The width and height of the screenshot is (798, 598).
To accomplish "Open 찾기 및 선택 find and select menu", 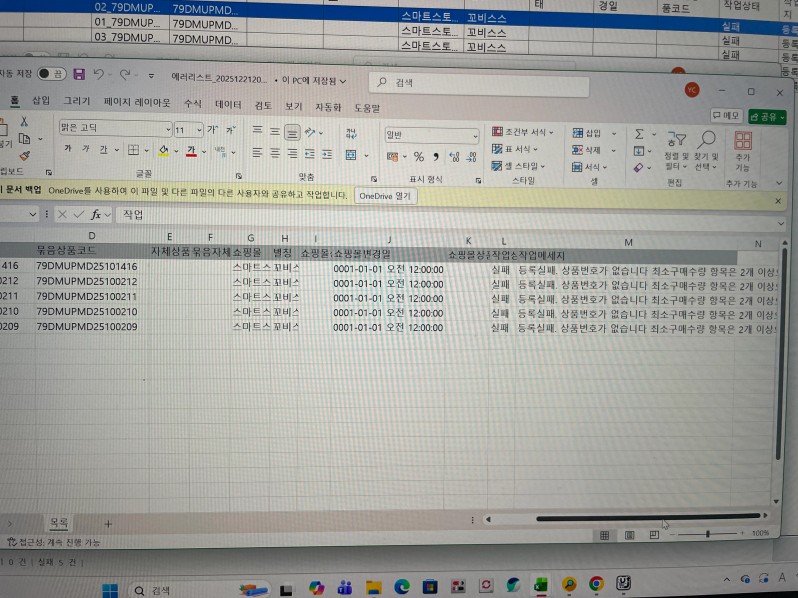I will 706,152.
